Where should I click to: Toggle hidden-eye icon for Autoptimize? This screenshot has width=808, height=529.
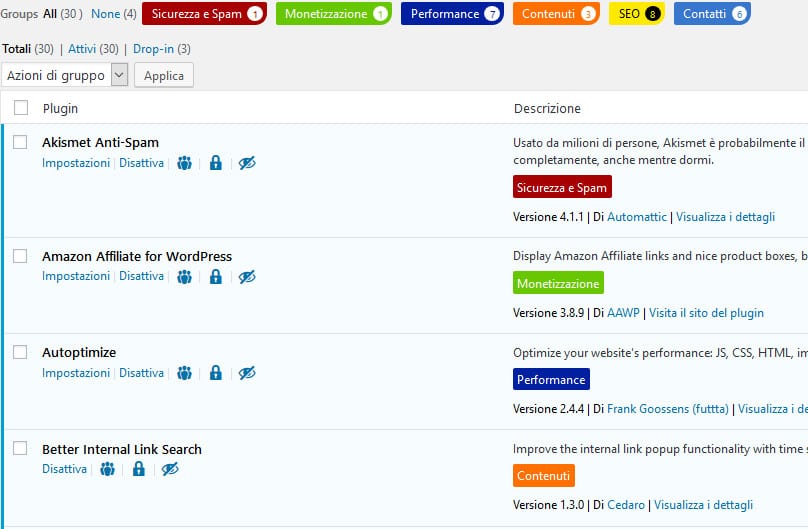click(x=247, y=373)
